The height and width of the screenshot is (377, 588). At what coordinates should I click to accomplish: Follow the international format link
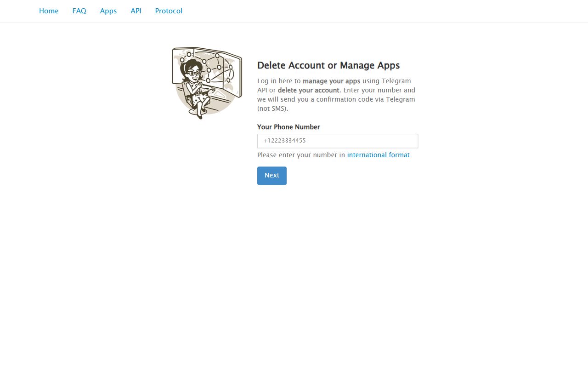point(379,155)
